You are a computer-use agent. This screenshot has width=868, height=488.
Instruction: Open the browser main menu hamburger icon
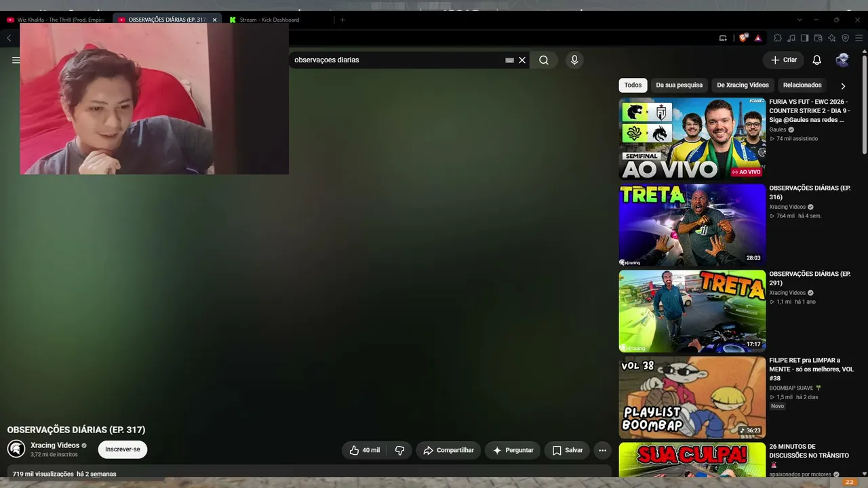(859, 38)
